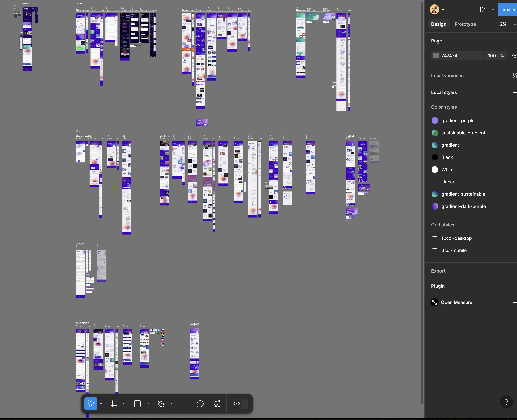Image resolution: width=517 pixels, height=420 pixels.
Task: Expand the avatar dropdown arrow
Action: pyautogui.click(x=443, y=9)
